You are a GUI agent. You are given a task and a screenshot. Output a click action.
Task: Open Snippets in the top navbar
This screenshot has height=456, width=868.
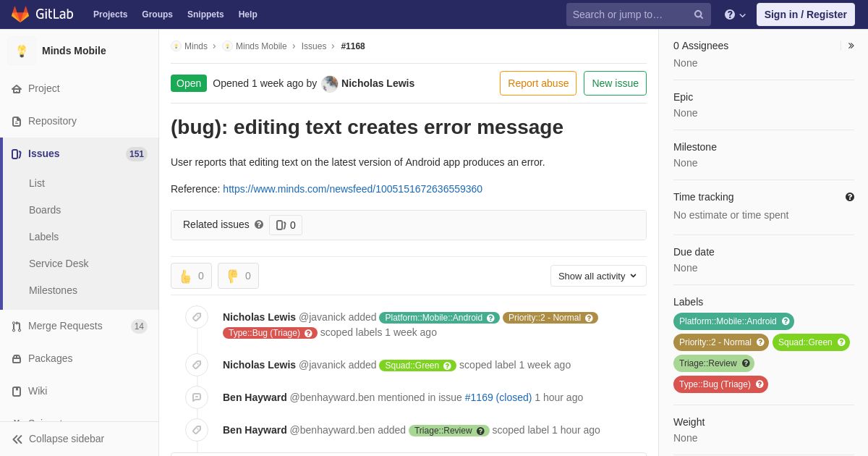pos(205,14)
